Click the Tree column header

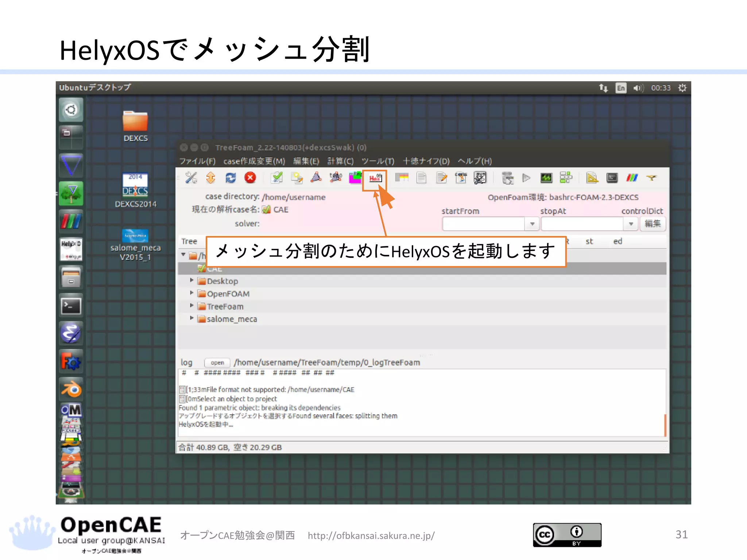click(189, 241)
